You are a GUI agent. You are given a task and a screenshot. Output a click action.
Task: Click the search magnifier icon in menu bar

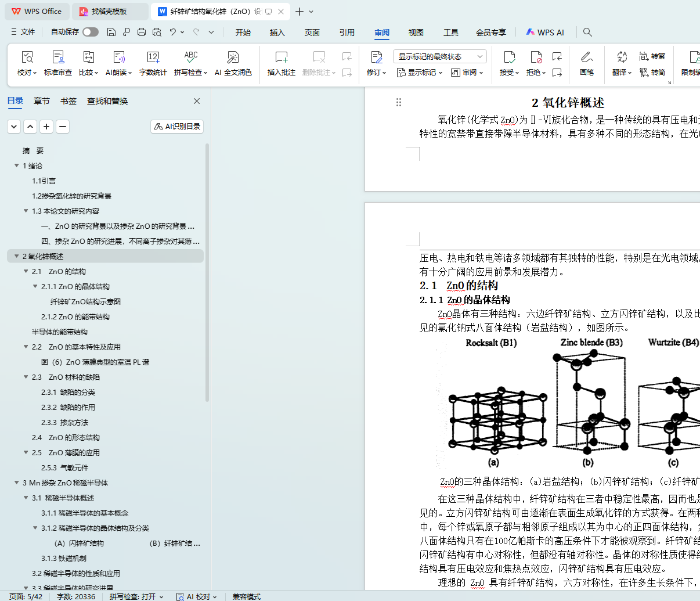(x=587, y=32)
